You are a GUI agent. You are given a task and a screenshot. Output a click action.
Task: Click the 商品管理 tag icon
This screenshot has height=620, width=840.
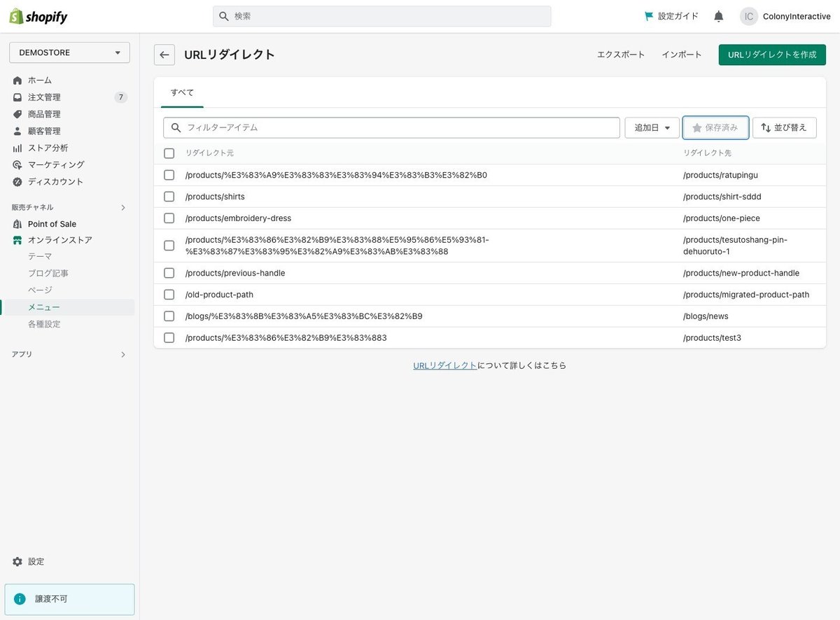click(17, 114)
